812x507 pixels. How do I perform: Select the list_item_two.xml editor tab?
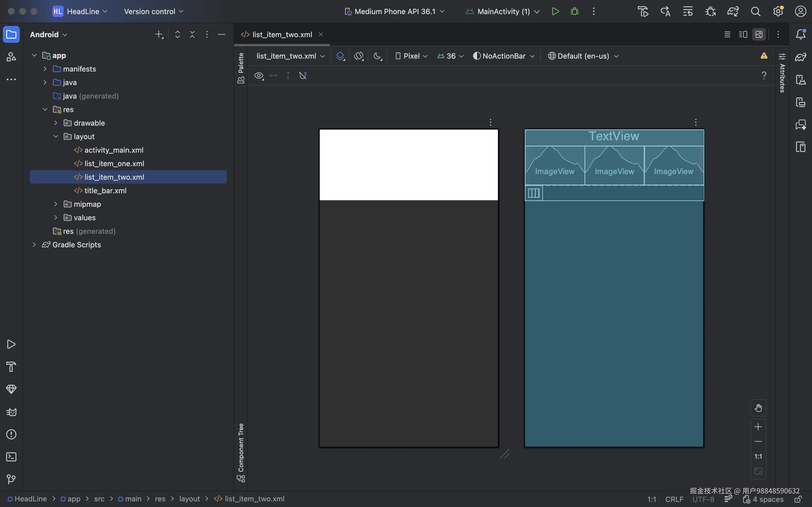click(x=282, y=35)
